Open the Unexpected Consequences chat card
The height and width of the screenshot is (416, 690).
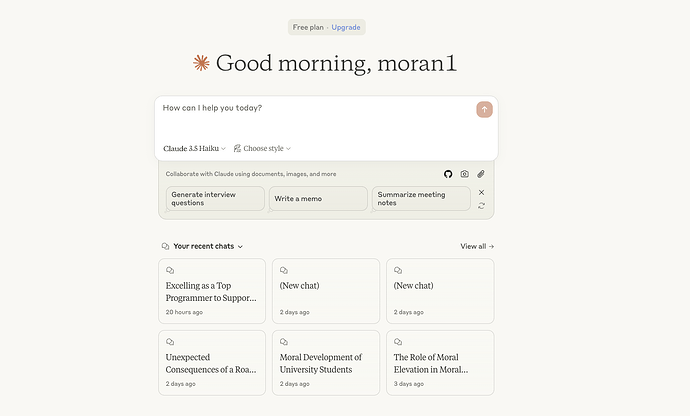pyautogui.click(x=212, y=363)
